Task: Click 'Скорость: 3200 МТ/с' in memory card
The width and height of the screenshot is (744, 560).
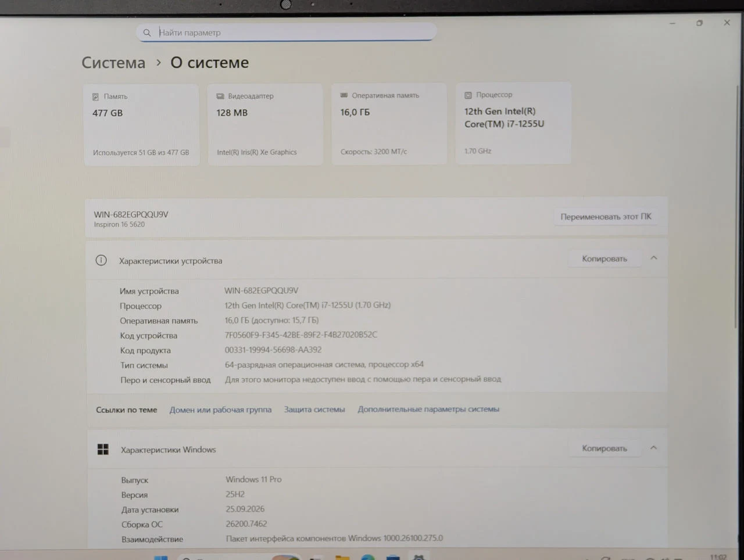Action: pos(374,152)
